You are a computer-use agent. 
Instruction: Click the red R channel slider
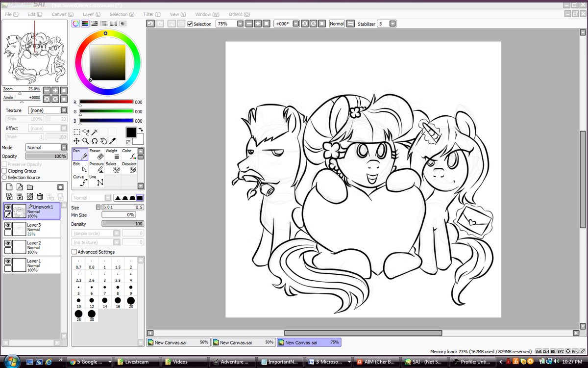point(106,102)
